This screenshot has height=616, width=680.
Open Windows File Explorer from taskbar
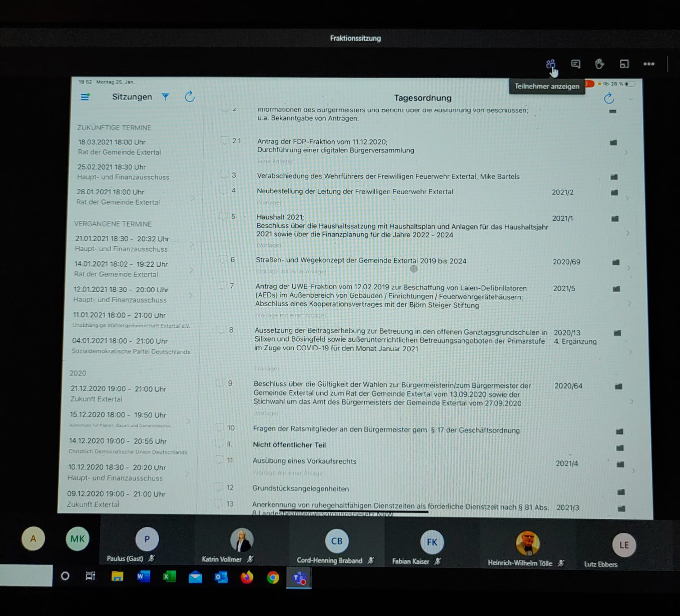click(x=117, y=576)
